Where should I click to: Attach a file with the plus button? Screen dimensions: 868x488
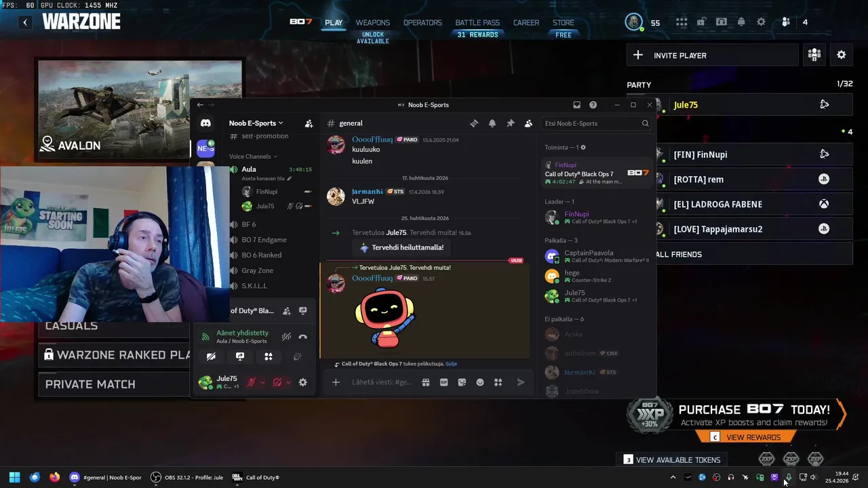pos(336,382)
